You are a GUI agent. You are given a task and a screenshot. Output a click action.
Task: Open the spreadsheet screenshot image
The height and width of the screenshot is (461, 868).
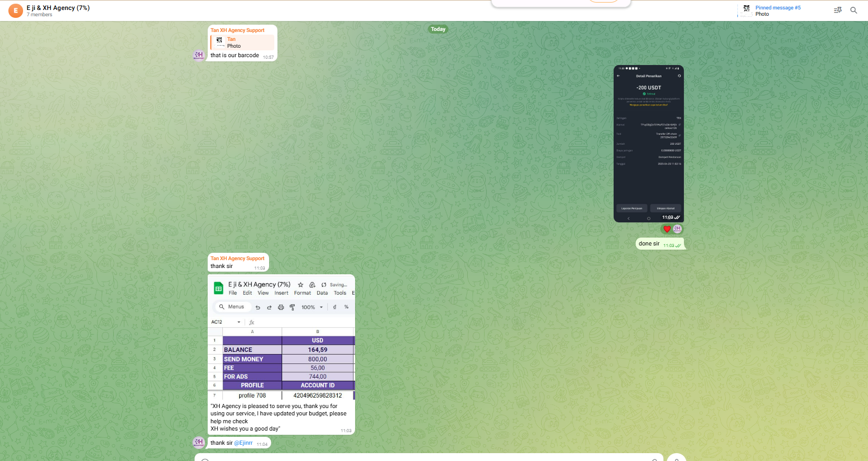(281, 337)
